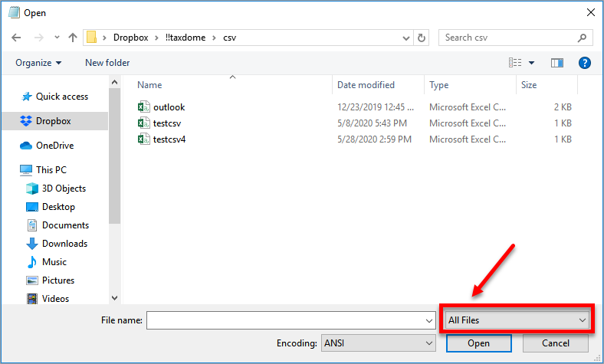Click the Back navigation arrow

(x=16, y=38)
